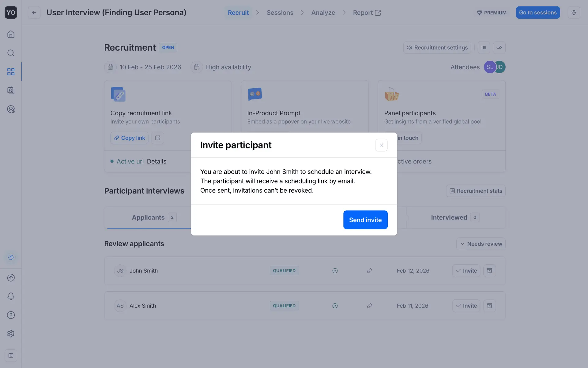This screenshot has height=368, width=588.
Task: Toggle the sidebar collapse panel icon
Action: pyautogui.click(x=11, y=356)
